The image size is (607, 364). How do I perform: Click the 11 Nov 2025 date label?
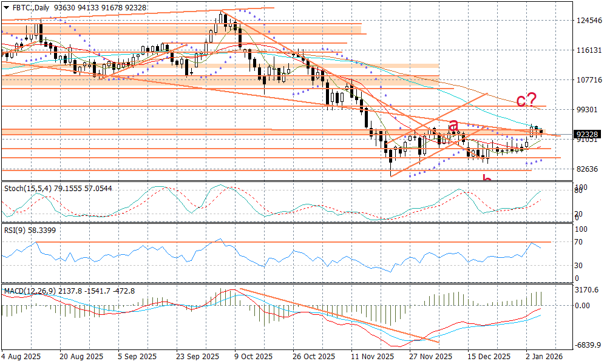tap(368, 357)
